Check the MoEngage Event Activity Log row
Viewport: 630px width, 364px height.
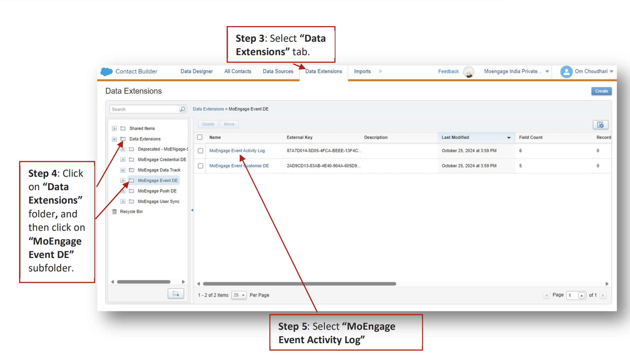tap(200, 151)
